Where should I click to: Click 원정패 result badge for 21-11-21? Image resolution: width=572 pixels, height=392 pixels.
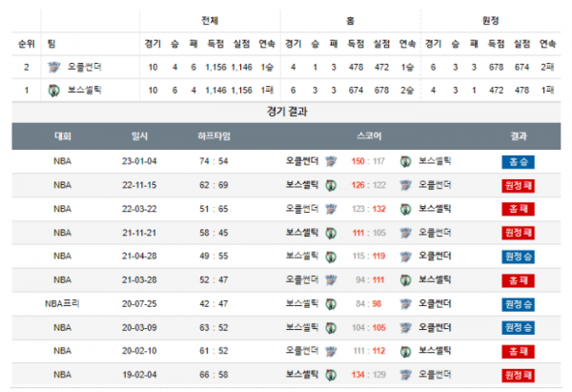(518, 233)
